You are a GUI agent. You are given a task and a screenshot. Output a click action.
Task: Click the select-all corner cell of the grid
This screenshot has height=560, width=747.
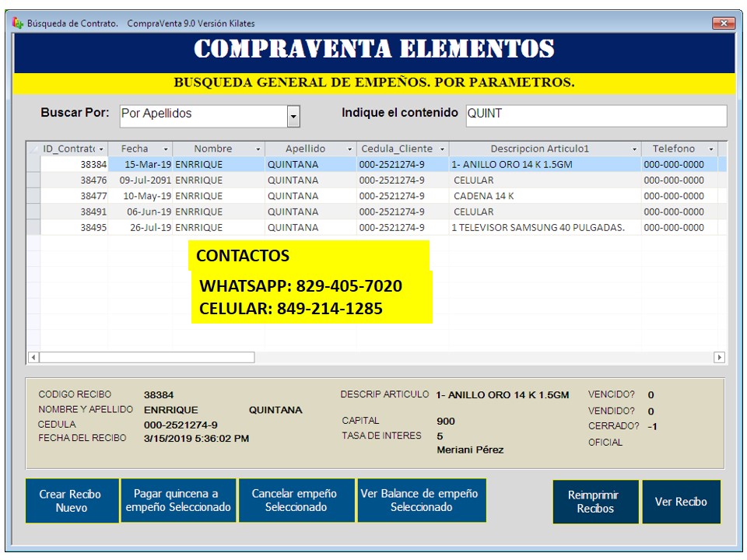click(x=33, y=149)
